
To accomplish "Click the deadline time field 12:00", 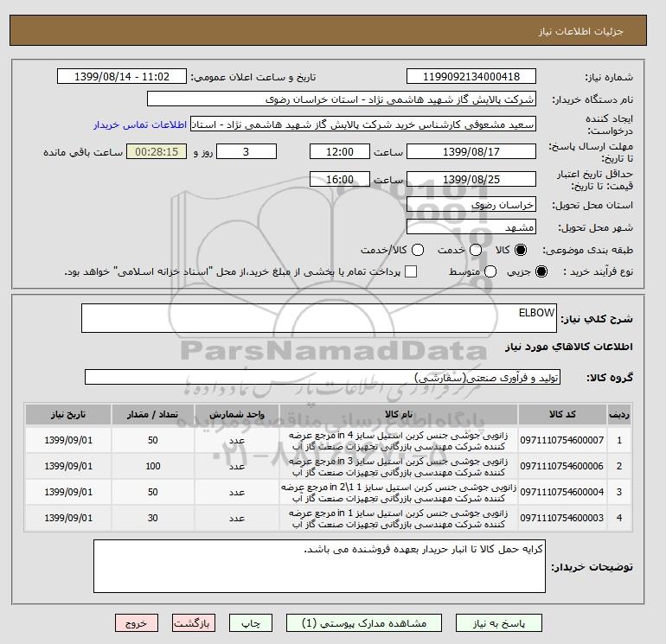I will pos(340,151).
